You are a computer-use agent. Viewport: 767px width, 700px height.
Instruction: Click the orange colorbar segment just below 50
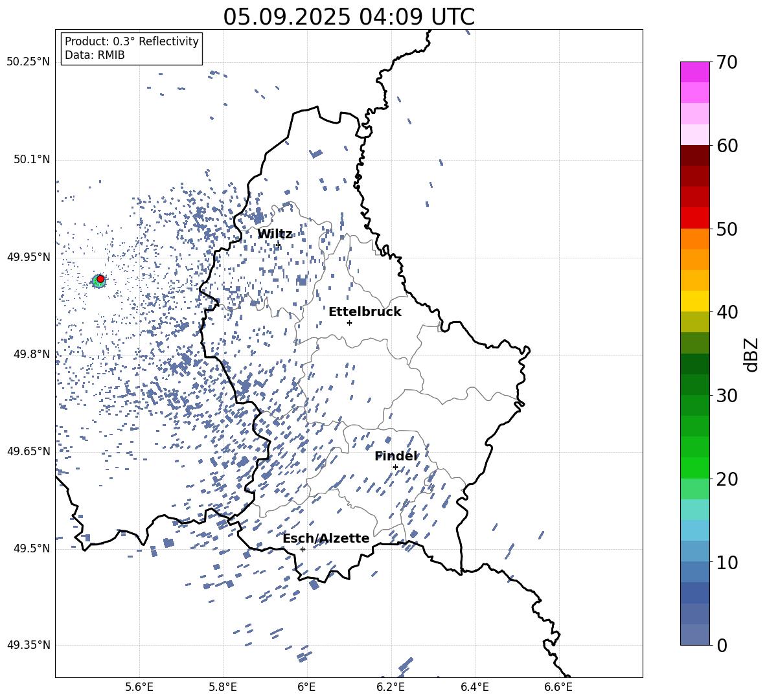695,239
